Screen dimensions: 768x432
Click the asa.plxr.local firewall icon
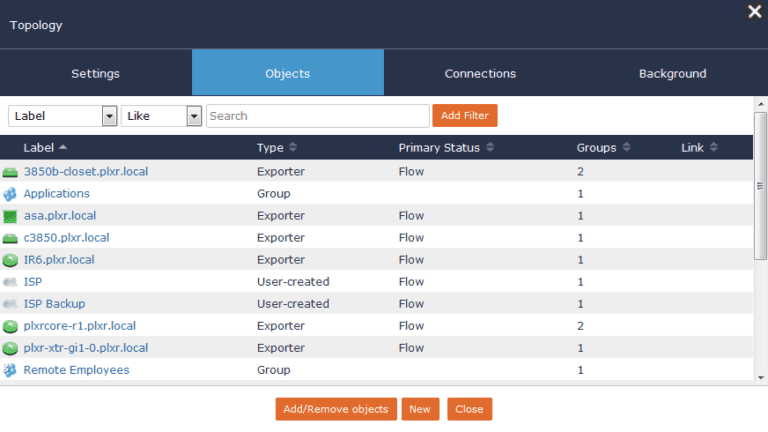11,216
